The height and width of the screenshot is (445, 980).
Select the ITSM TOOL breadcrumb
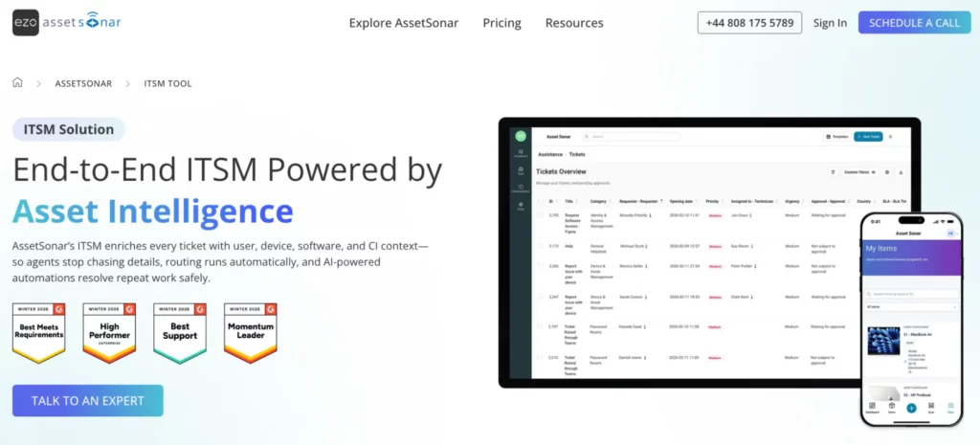point(168,83)
